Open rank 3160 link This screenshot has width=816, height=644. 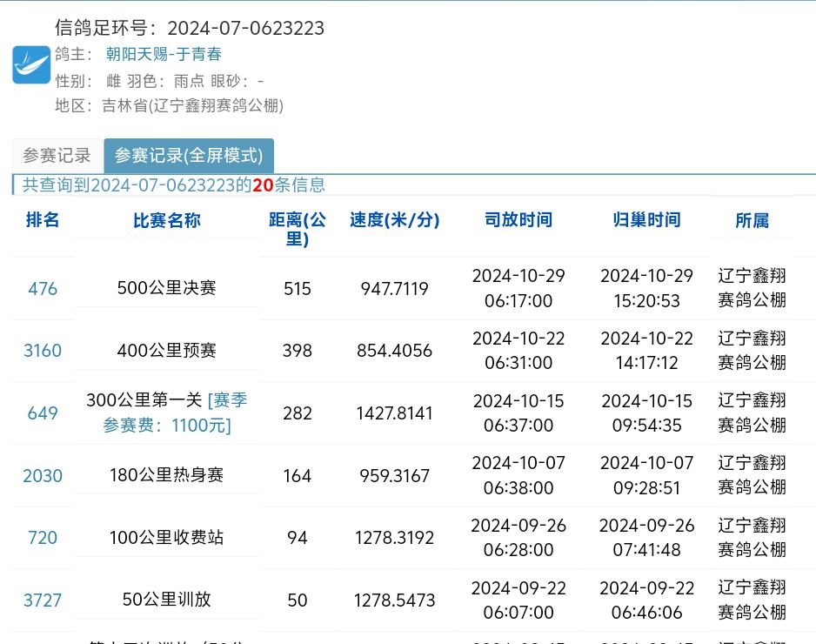[x=43, y=351]
